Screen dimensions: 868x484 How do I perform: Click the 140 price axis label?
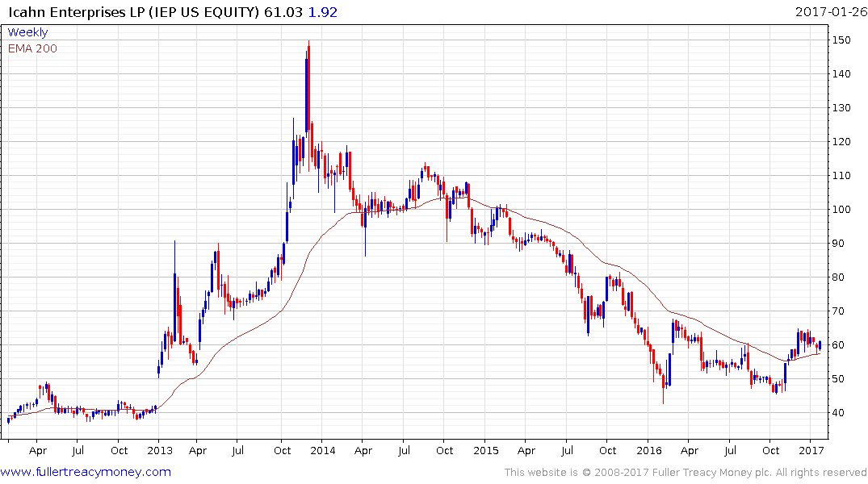841,73
